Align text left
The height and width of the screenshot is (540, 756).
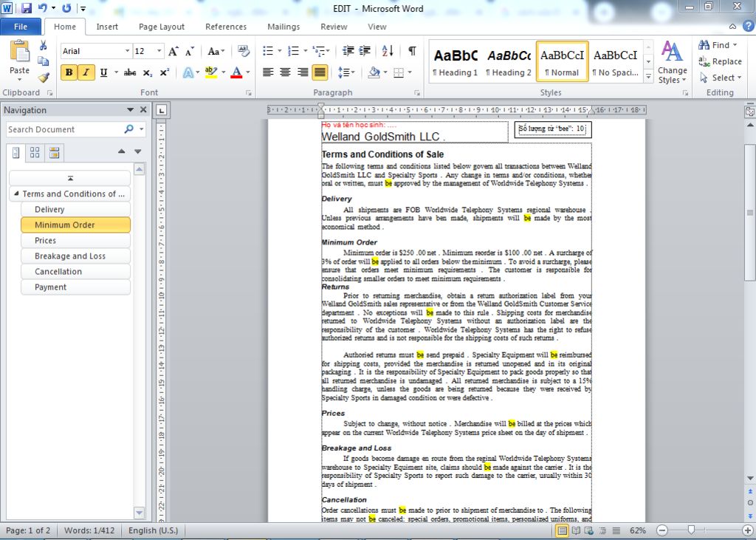268,72
